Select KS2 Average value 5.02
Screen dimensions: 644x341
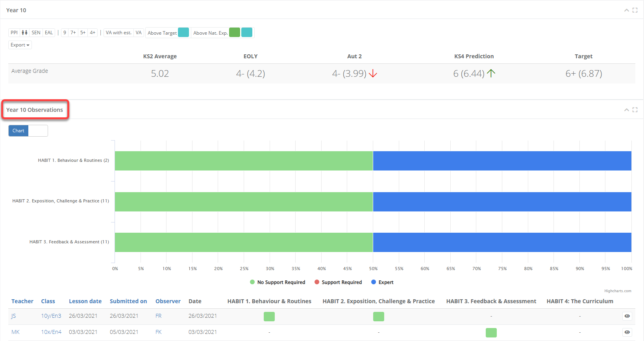[160, 74]
